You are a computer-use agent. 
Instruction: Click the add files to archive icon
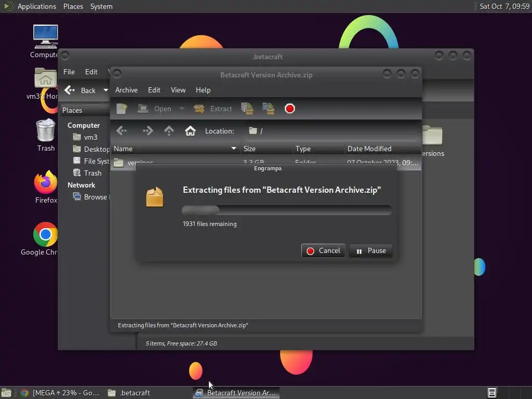click(247, 109)
